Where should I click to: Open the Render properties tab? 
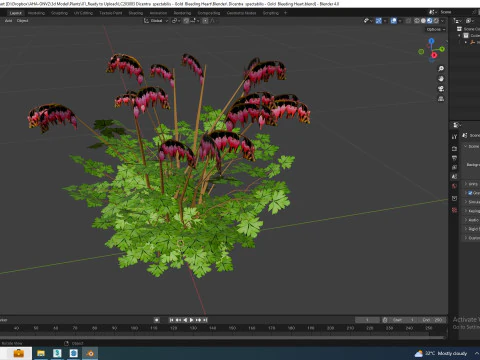coord(454,148)
